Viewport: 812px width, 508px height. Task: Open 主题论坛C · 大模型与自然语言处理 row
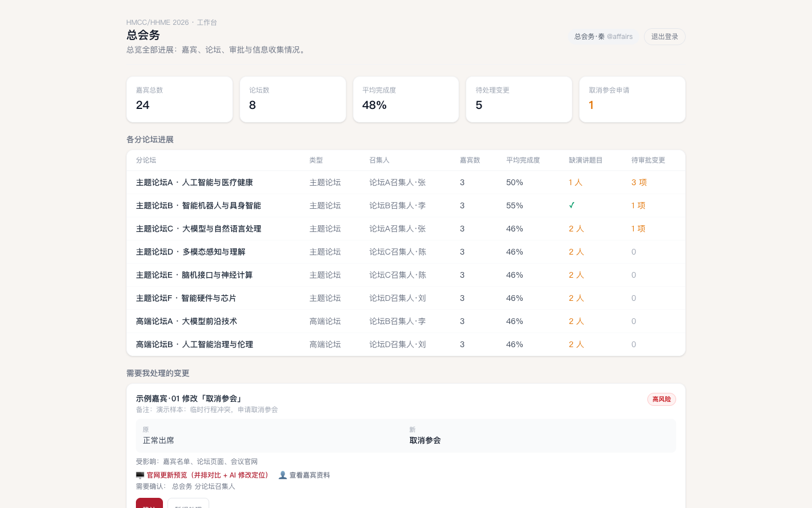pyautogui.click(x=406, y=229)
